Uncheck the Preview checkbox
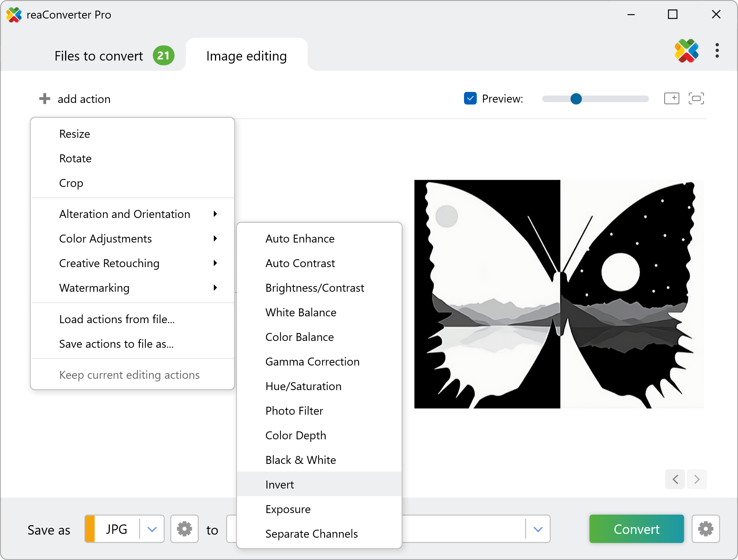This screenshot has height=560, width=738. pos(470,98)
